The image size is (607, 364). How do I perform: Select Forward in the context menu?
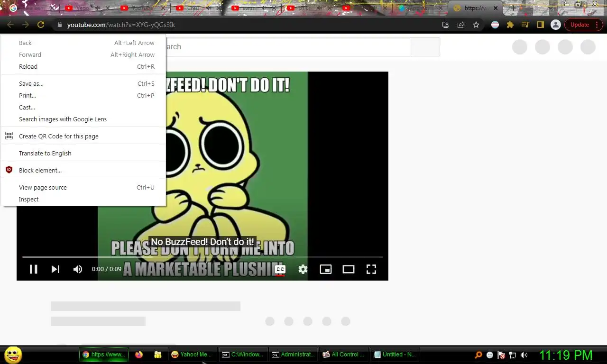pyautogui.click(x=83, y=55)
